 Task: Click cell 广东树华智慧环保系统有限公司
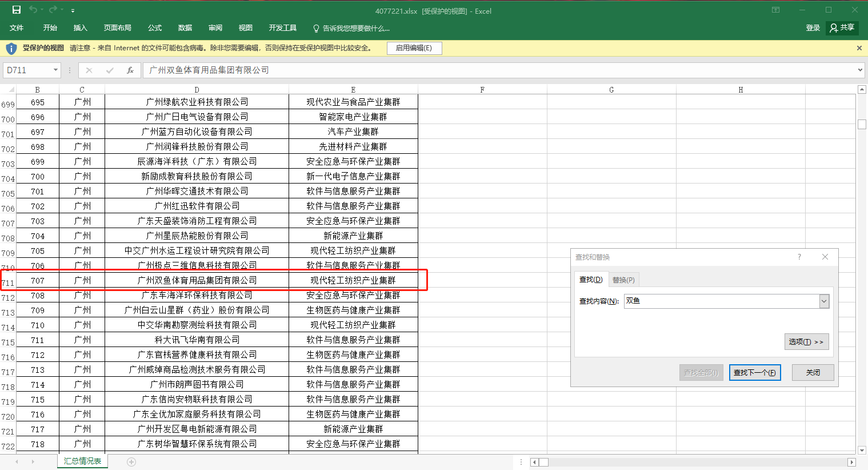pyautogui.click(x=197, y=444)
